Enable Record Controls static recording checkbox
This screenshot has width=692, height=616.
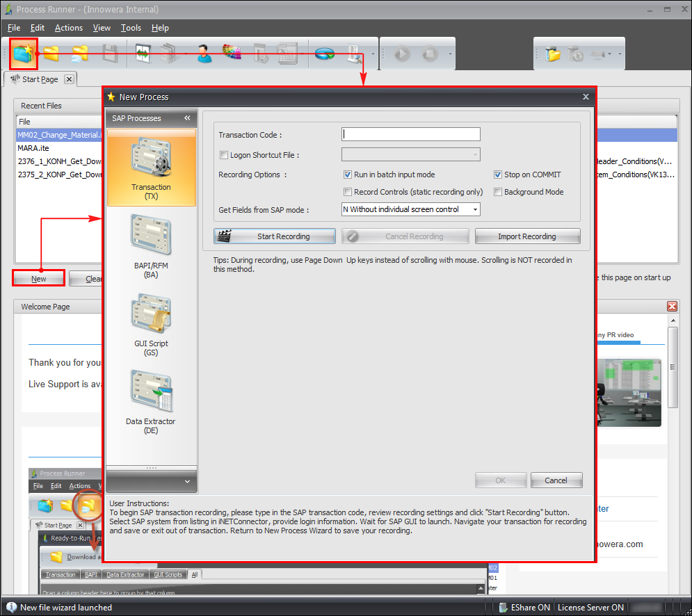coord(348,192)
